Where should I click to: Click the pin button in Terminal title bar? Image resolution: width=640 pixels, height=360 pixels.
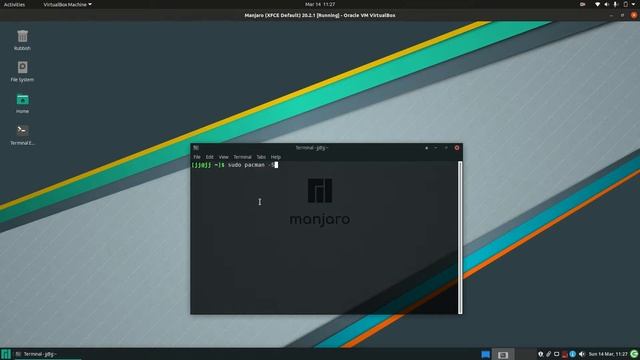(x=427, y=148)
